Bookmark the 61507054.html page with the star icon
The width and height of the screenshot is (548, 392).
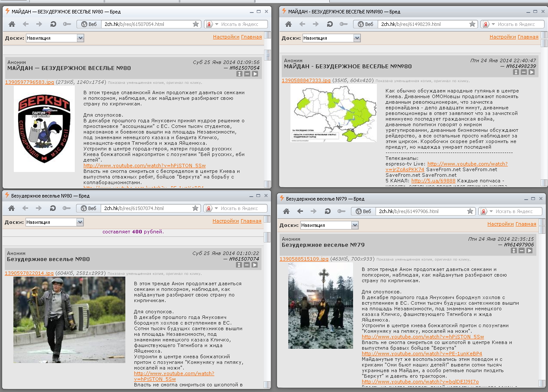tap(196, 24)
